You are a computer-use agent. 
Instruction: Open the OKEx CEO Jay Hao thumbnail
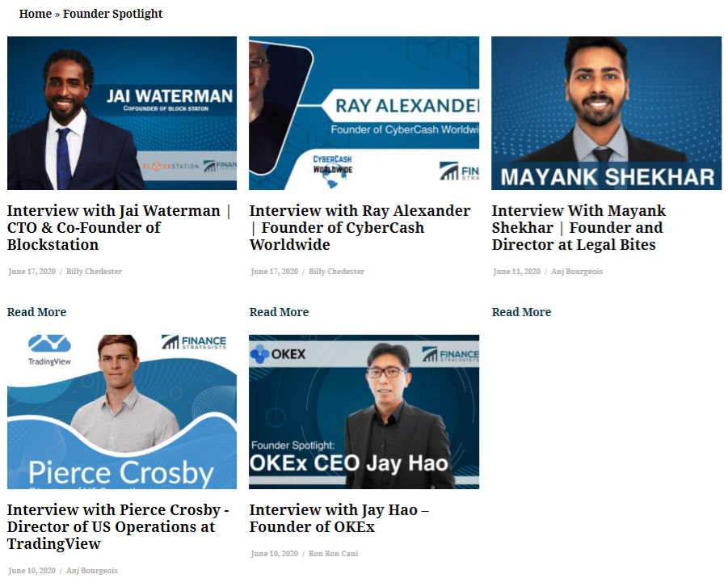364,412
